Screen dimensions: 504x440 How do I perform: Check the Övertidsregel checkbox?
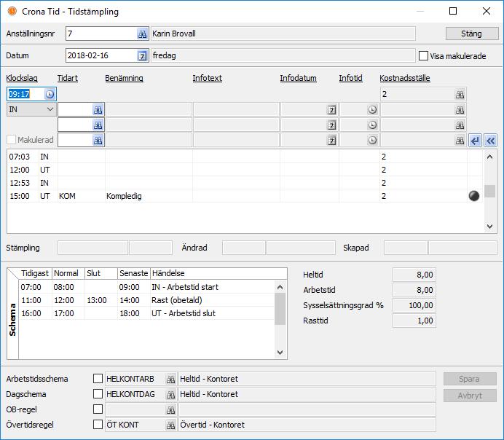pos(98,424)
